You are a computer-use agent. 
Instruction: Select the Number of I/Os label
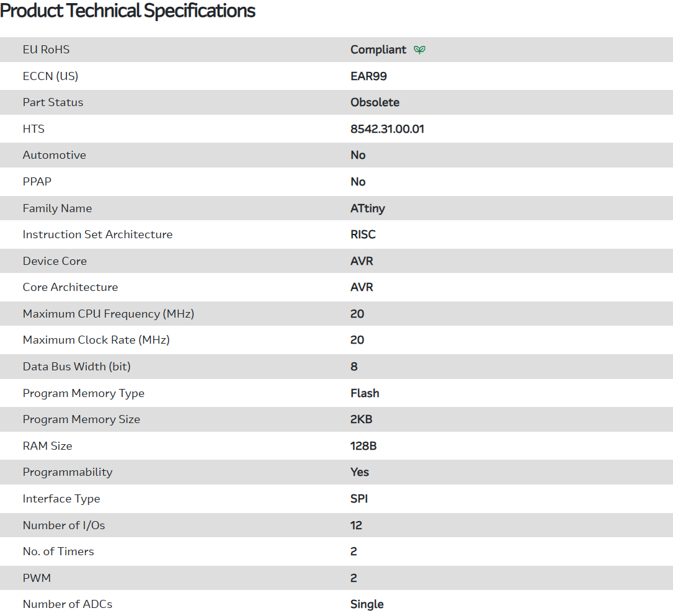64,525
